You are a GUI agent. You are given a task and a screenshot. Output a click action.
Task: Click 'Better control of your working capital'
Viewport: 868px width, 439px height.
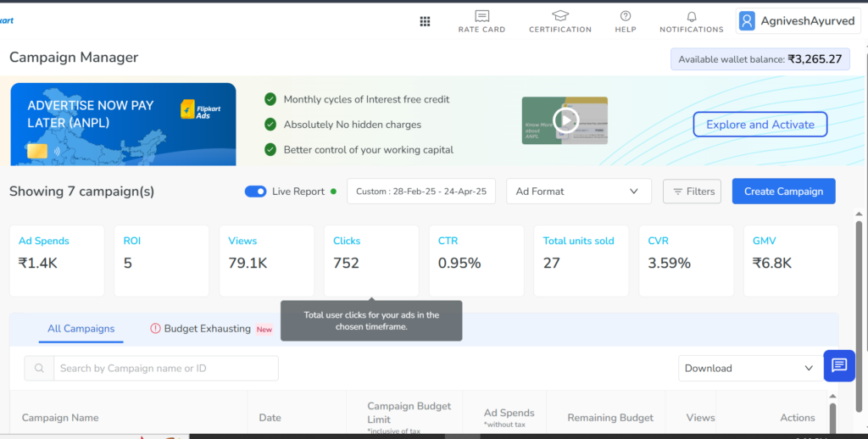click(x=369, y=149)
